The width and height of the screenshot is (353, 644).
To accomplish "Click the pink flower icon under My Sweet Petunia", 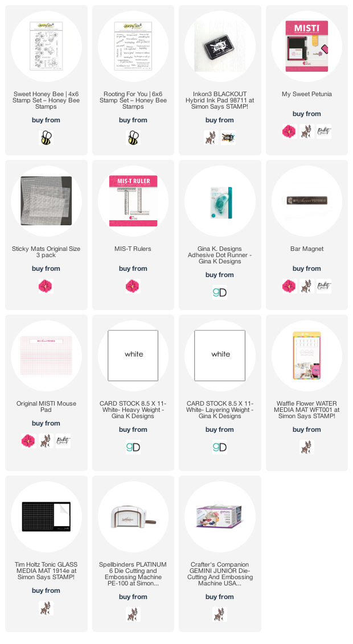I will point(289,131).
